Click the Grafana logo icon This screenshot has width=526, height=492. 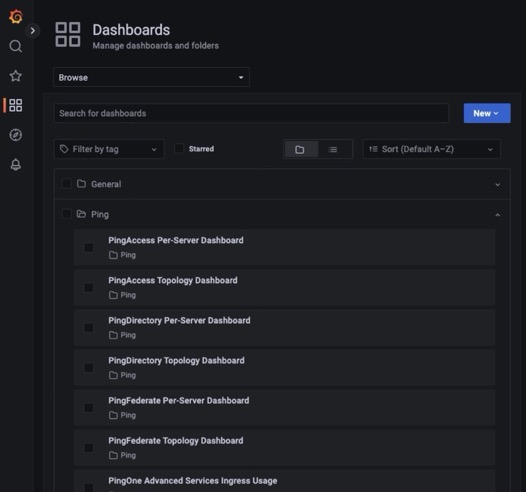15,16
